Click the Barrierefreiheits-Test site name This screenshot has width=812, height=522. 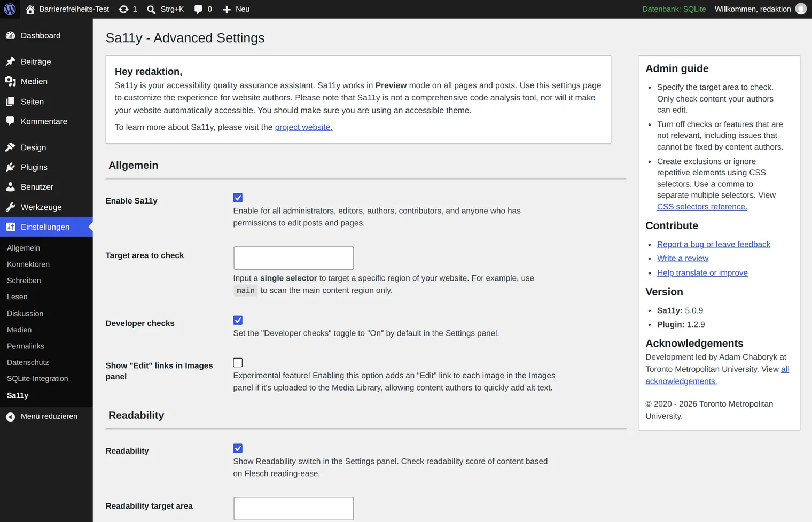[74, 9]
